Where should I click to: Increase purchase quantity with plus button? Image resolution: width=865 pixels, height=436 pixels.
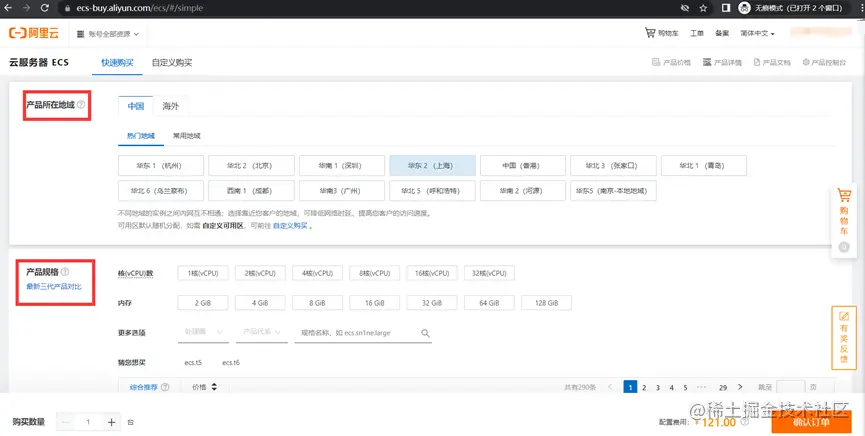111,422
